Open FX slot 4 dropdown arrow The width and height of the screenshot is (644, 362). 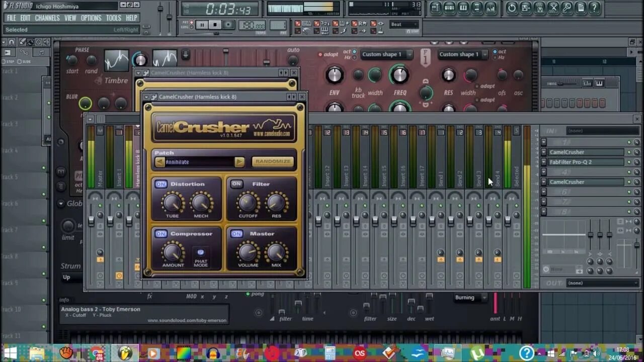(543, 172)
